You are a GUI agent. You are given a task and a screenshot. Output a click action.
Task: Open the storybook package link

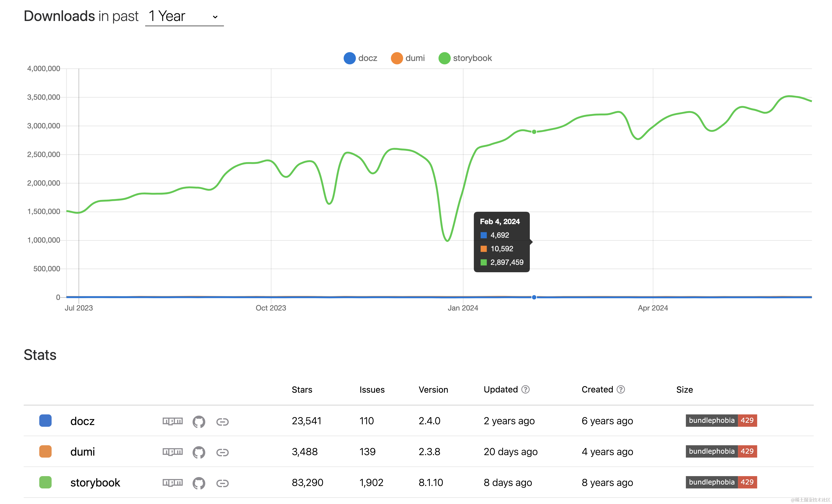coord(95,483)
